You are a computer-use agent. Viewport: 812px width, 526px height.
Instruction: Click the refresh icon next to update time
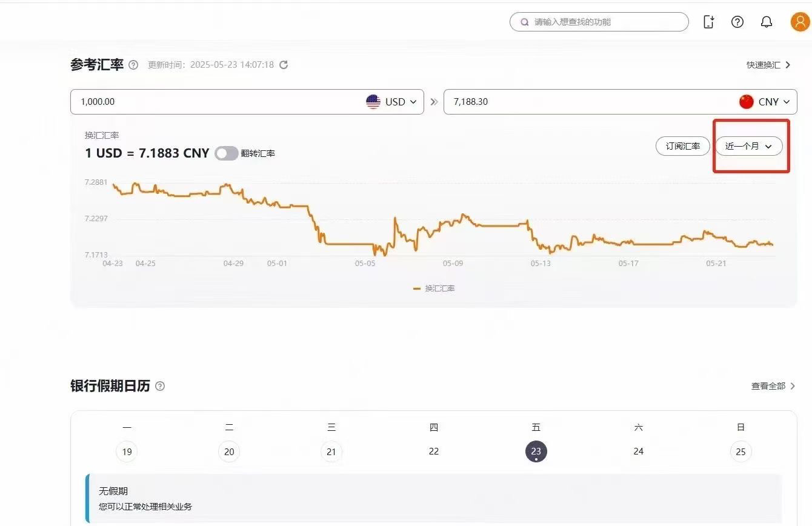click(284, 64)
